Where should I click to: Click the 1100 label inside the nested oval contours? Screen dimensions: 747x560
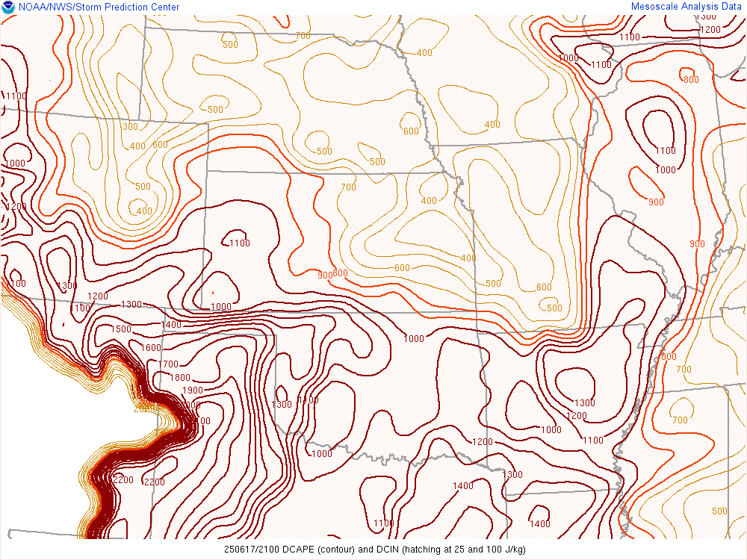pos(666,151)
